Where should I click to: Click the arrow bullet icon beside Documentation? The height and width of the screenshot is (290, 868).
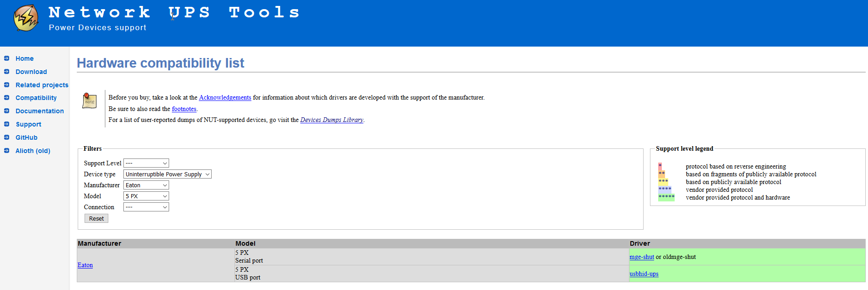[x=6, y=111]
